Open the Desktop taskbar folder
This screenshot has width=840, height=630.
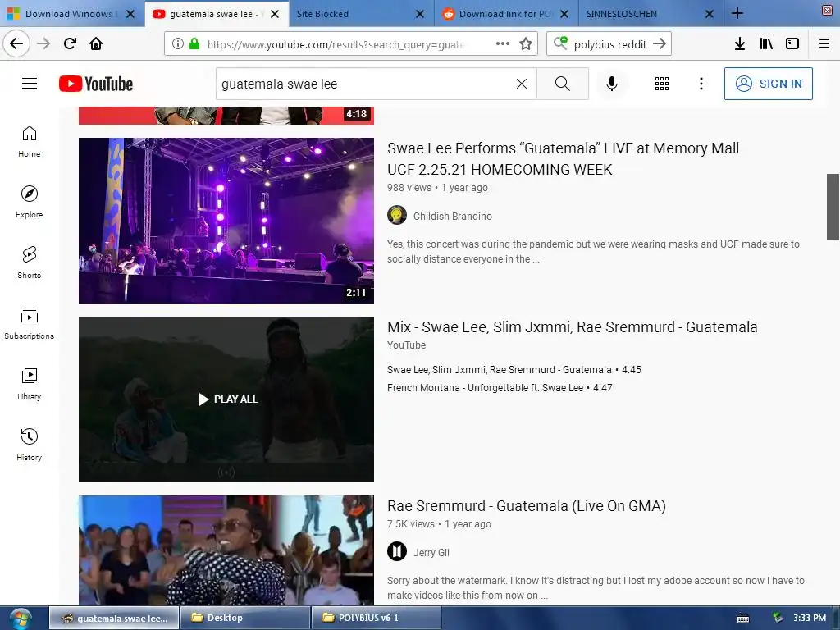click(245, 619)
